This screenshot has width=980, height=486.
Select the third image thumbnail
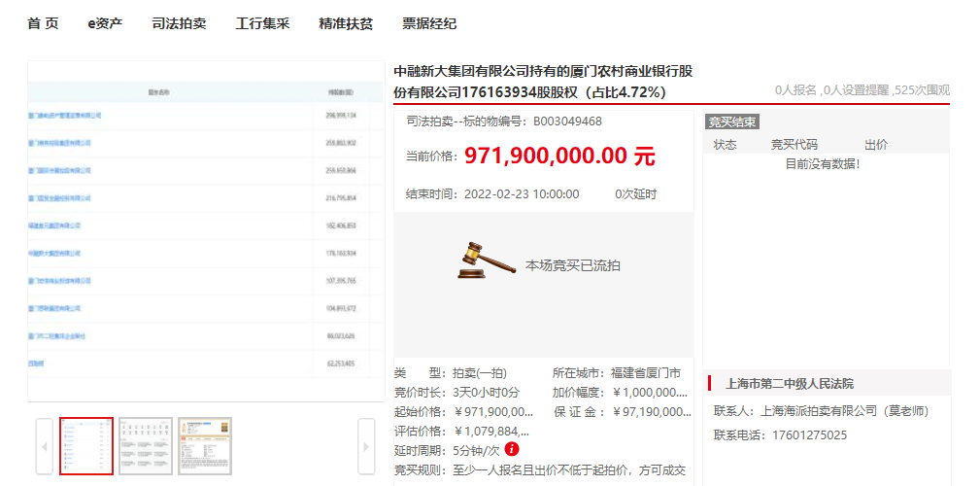205,446
